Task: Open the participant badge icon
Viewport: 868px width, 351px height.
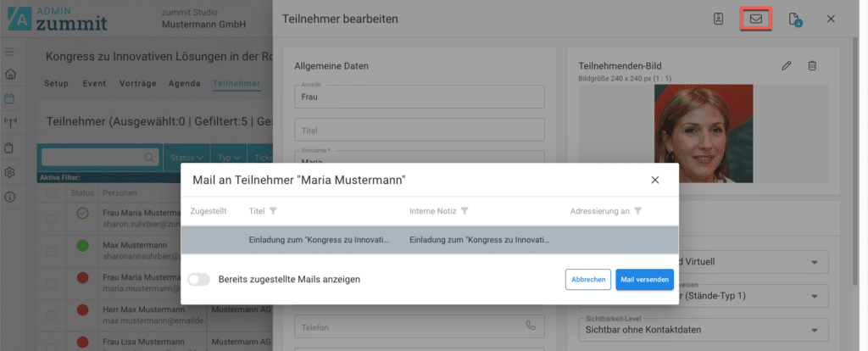Action: (x=719, y=19)
